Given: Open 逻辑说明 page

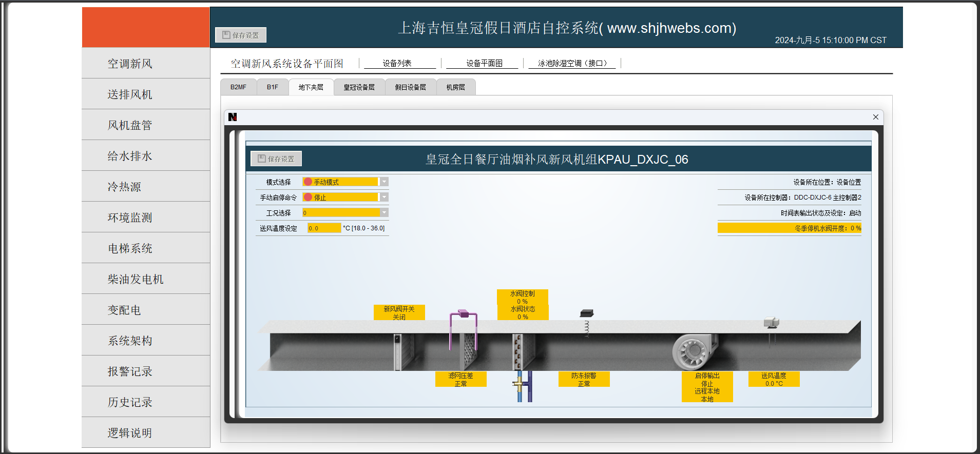Looking at the screenshot, I should click(146, 432).
